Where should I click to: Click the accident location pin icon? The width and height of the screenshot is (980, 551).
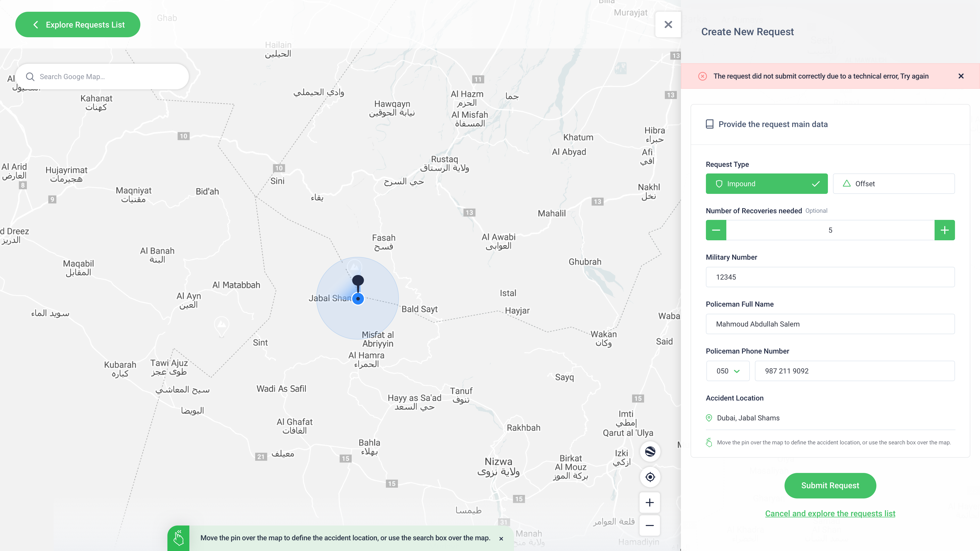(x=709, y=418)
